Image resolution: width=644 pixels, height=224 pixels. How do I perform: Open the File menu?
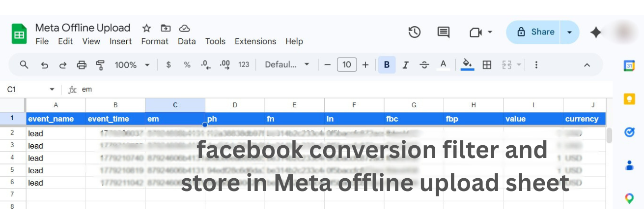(x=42, y=41)
